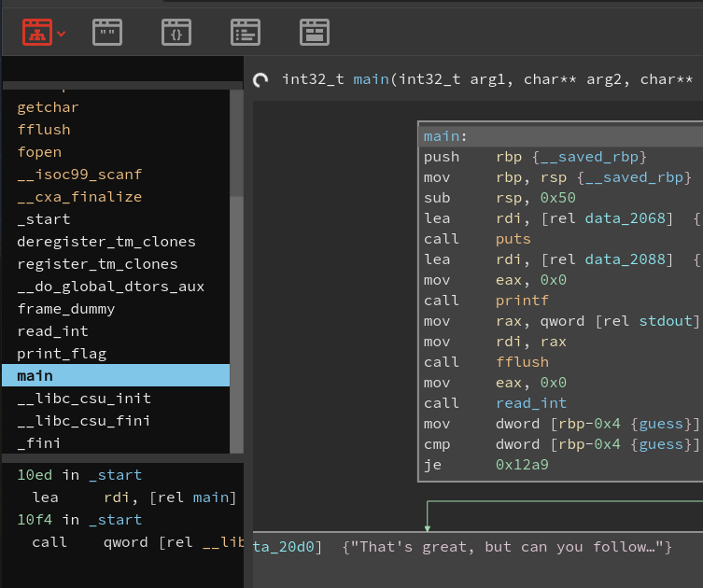Open cross reference 10ed in _start

(x=79, y=475)
